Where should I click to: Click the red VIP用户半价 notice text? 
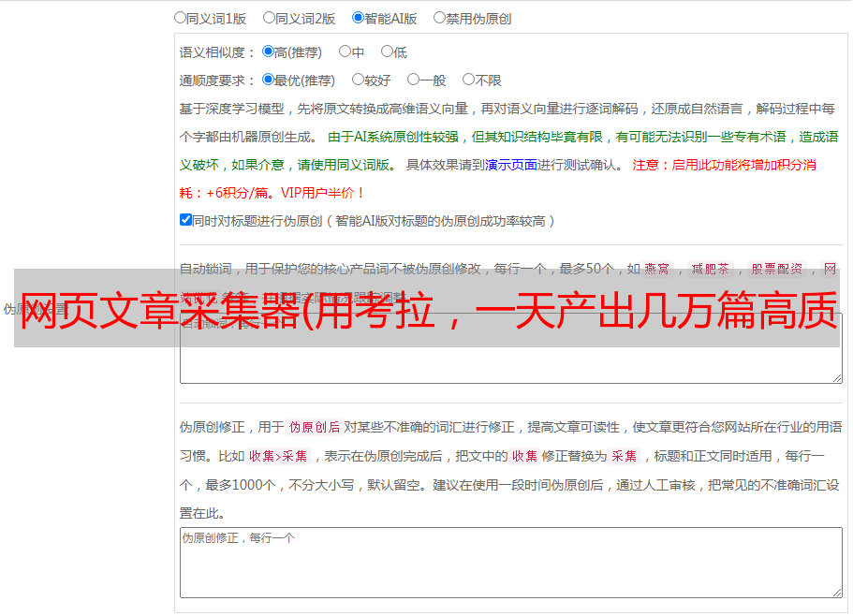(323, 193)
